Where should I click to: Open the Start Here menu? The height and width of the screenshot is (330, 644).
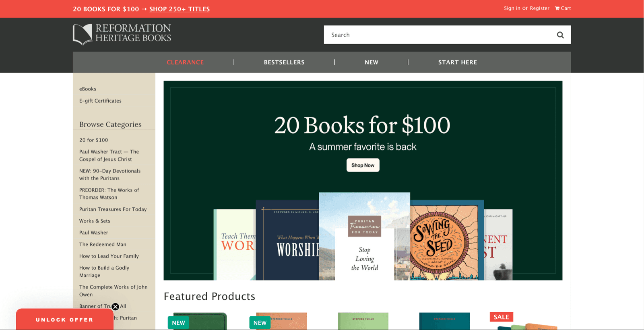pos(458,62)
